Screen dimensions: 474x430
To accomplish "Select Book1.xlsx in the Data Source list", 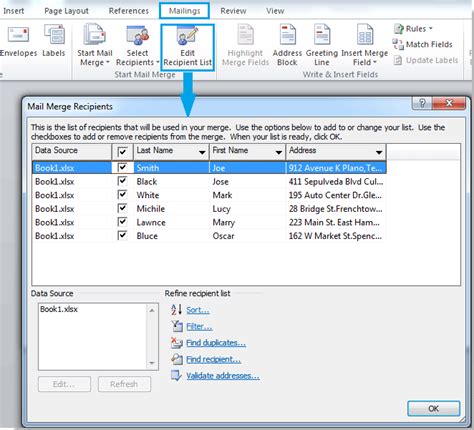I will pyautogui.click(x=59, y=309).
